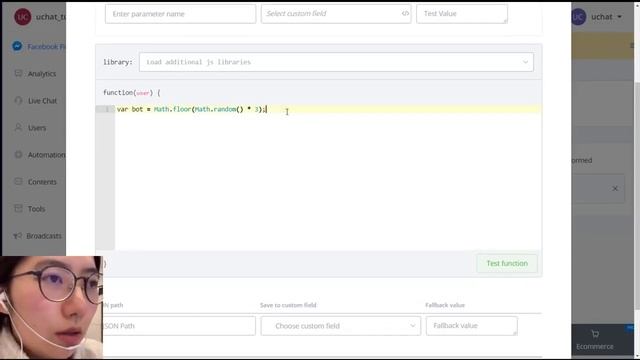The height and width of the screenshot is (360, 640).
Task: Open Tools in the sidebar
Action: coord(36,209)
